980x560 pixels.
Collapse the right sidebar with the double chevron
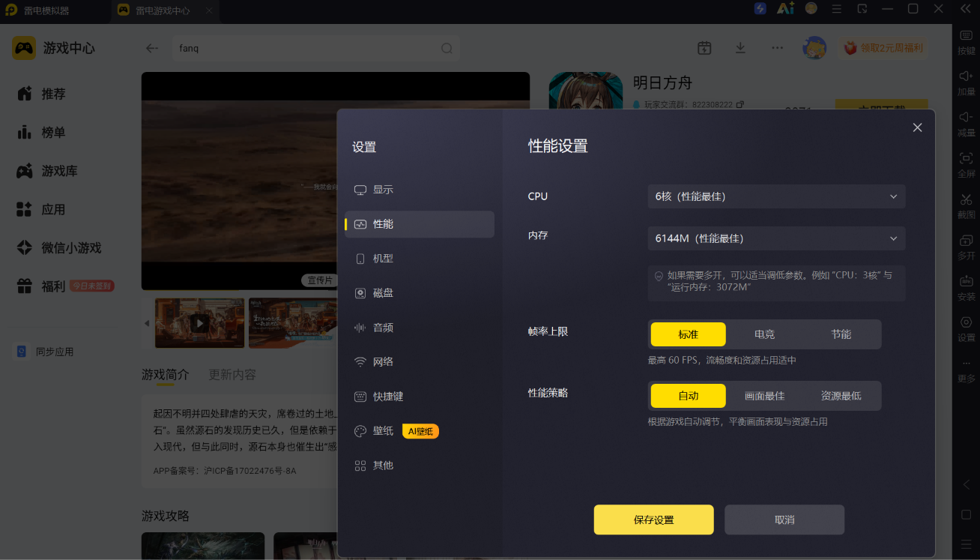[x=966, y=9]
